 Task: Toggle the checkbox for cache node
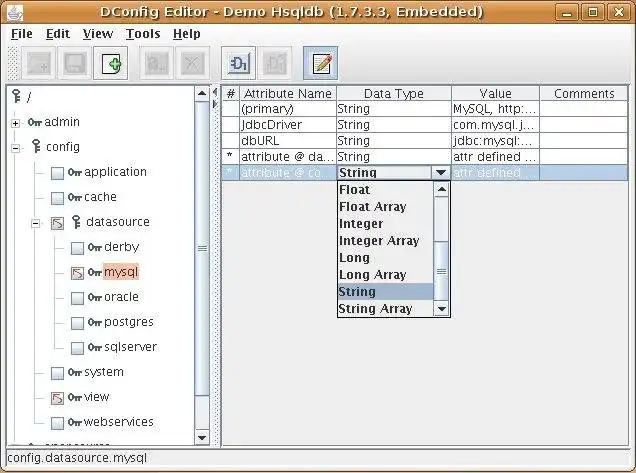point(57,198)
